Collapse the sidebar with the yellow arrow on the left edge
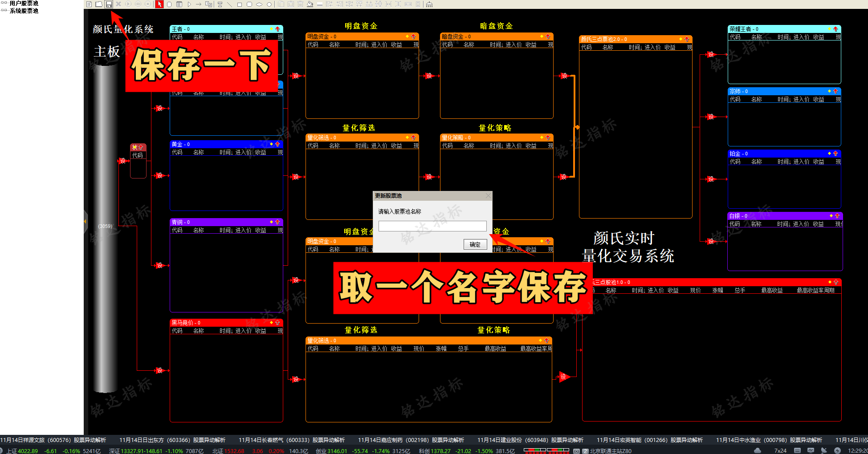This screenshot has height=454, width=868. (85, 221)
